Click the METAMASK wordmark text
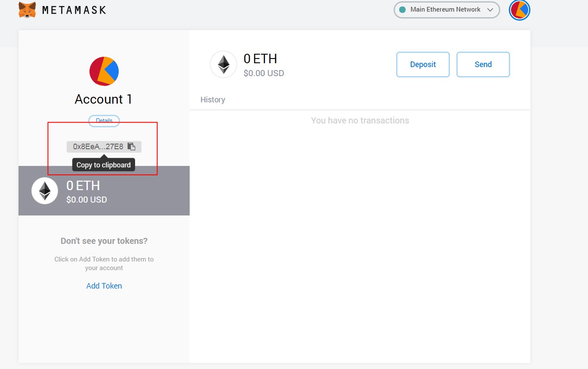Image resolution: width=588 pixels, height=369 pixels. point(74,10)
